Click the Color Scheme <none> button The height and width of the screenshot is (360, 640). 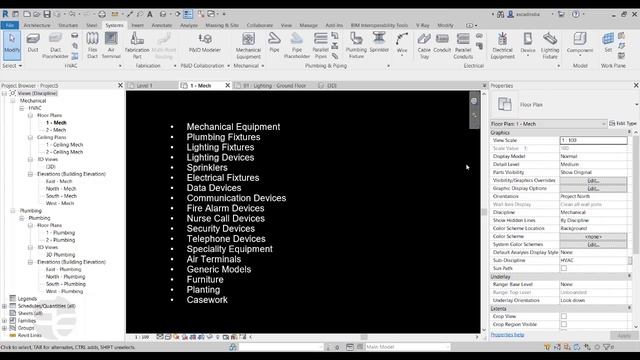(x=593, y=237)
